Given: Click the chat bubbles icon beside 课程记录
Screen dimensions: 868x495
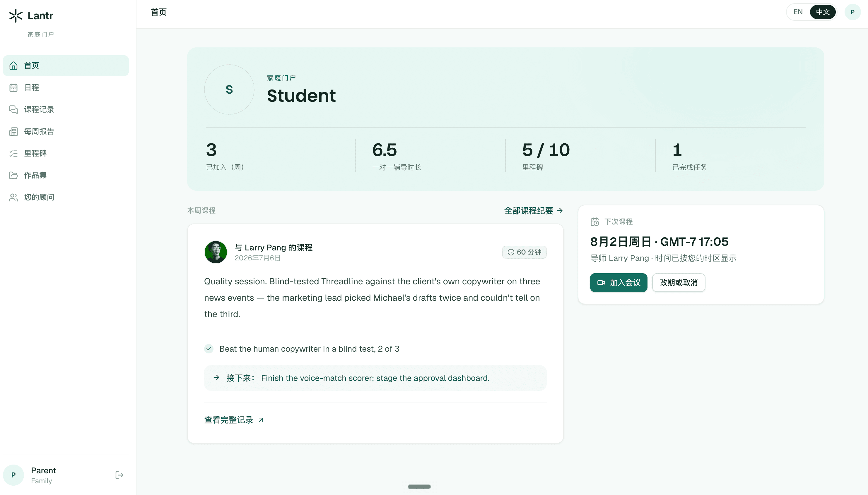Looking at the screenshot, I should (13, 109).
